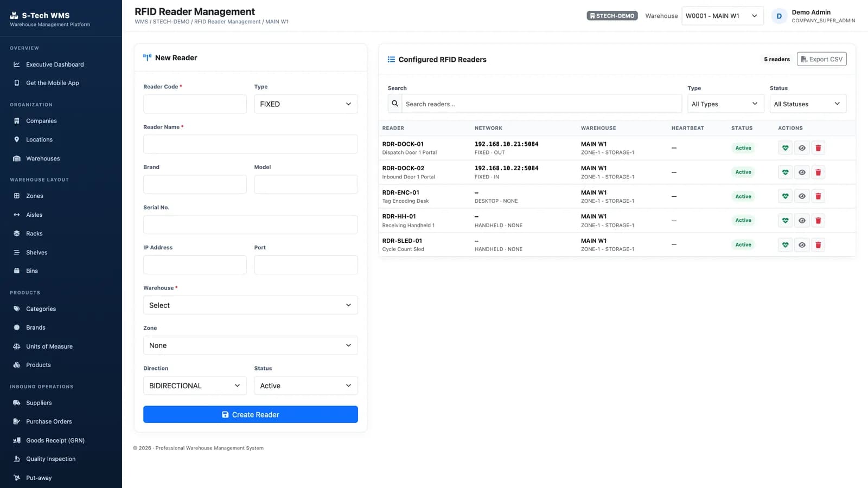Delete reader RDR-DOCK-02 with trash icon
Image resolution: width=868 pixels, height=488 pixels.
[818, 172]
